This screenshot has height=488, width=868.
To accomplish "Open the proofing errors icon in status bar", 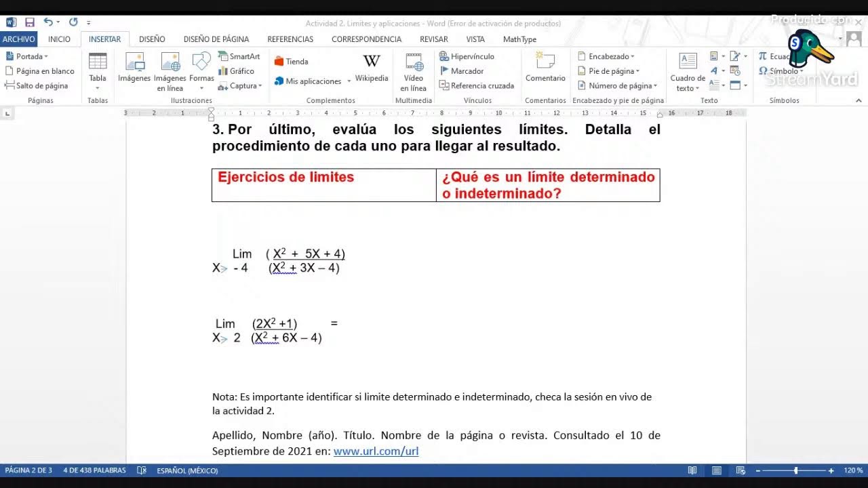I will 142,470.
